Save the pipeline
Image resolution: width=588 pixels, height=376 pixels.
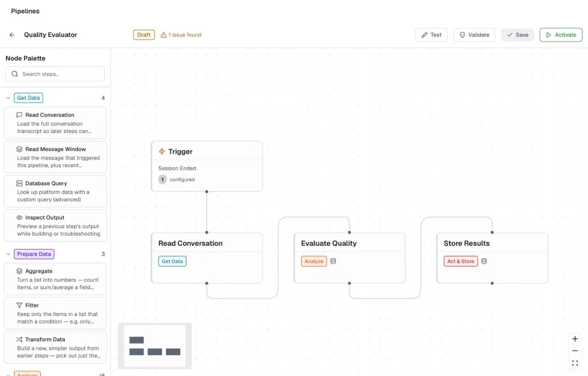[x=517, y=35]
